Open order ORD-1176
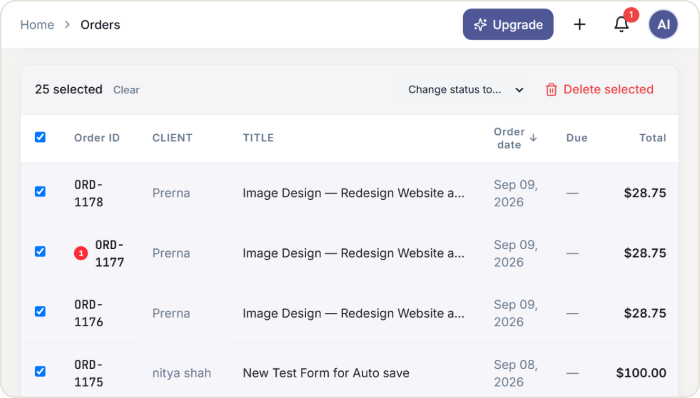 tap(88, 313)
